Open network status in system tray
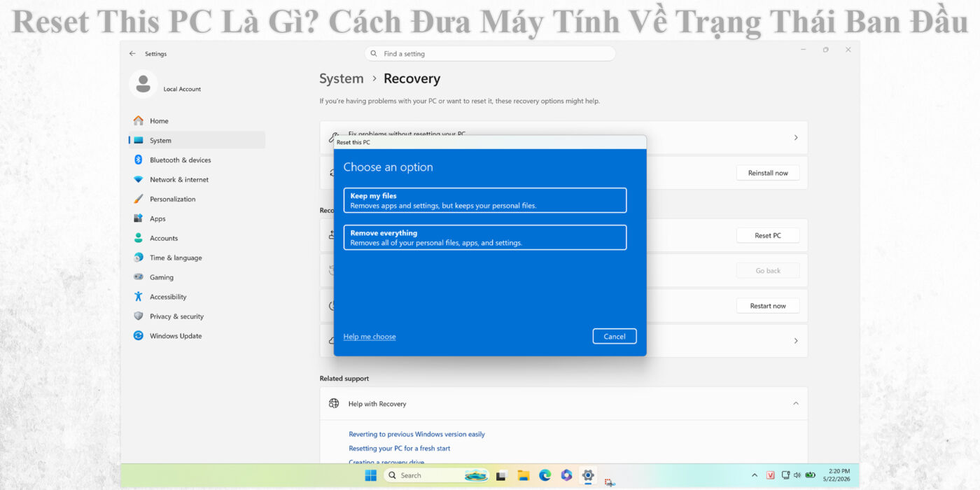Screen dimensions: 980x490 pos(785,475)
